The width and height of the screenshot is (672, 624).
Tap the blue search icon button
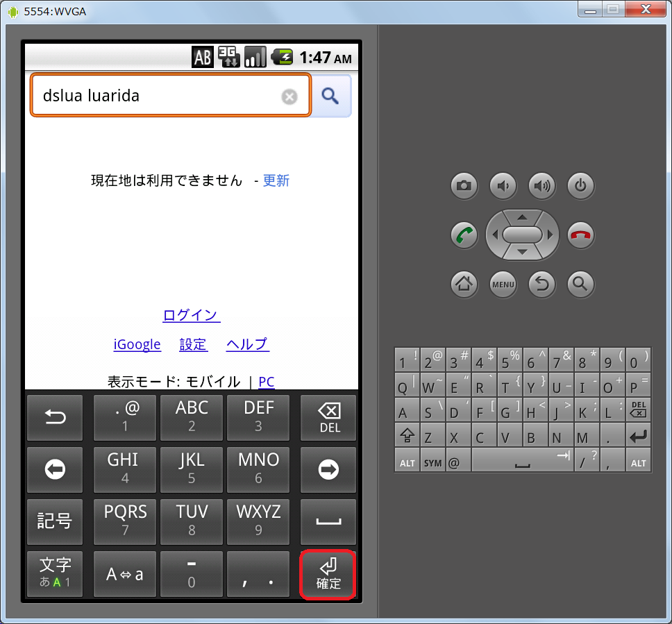(x=331, y=96)
